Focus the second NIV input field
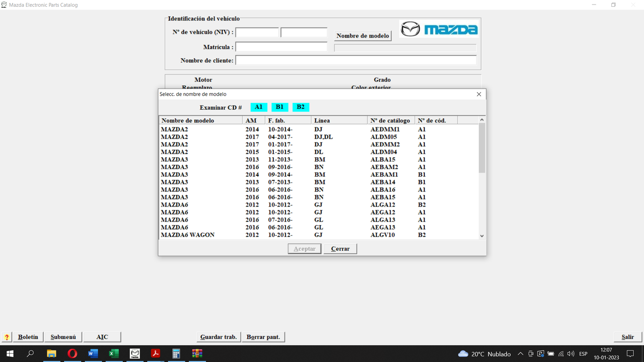This screenshot has height=362, width=644. [304, 32]
